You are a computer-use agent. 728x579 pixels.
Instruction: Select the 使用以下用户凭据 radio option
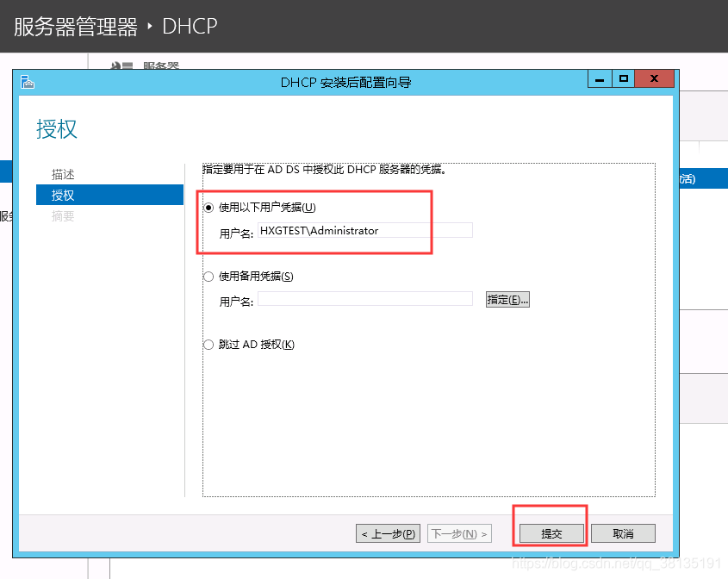(x=208, y=207)
